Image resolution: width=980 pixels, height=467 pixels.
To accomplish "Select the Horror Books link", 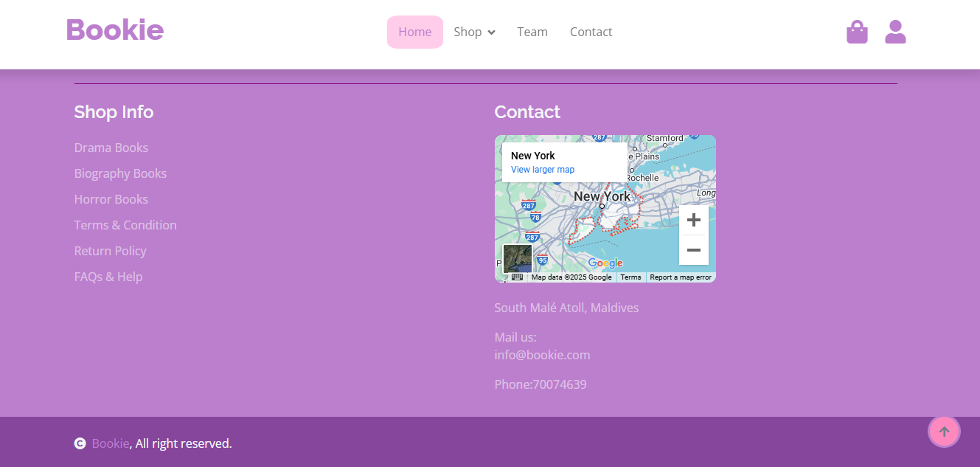I will 111,199.
